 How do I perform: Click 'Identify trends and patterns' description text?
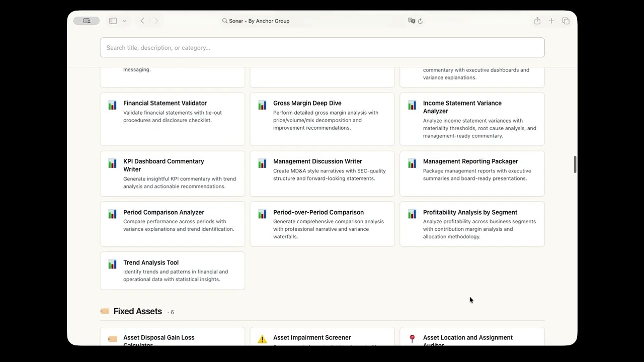point(176,276)
